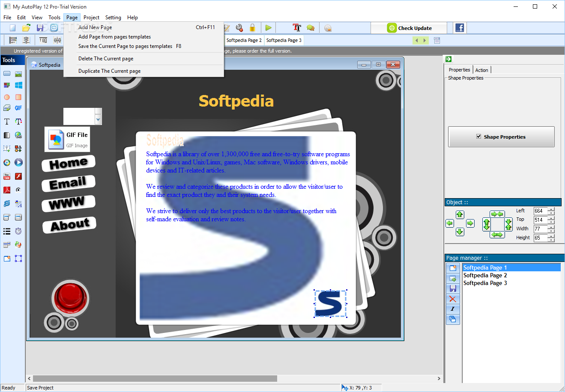The height and width of the screenshot is (392, 565).
Task: Click the WWW button on the canvas
Action: click(x=68, y=203)
